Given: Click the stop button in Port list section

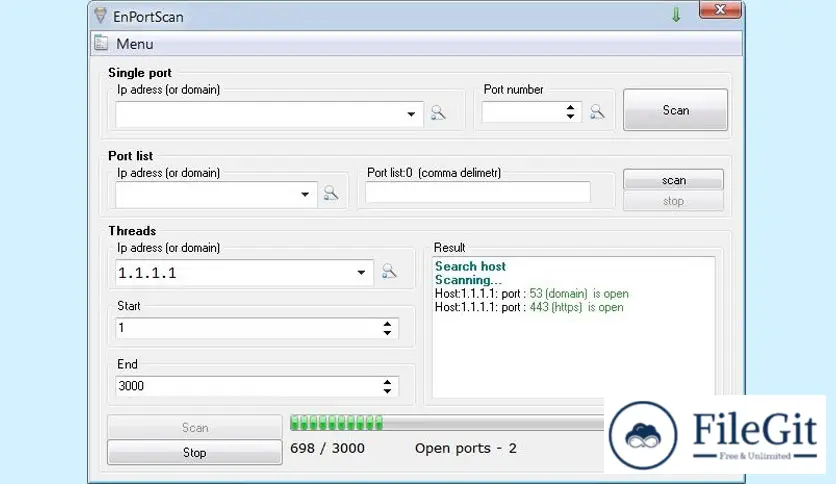Looking at the screenshot, I should pyautogui.click(x=673, y=201).
